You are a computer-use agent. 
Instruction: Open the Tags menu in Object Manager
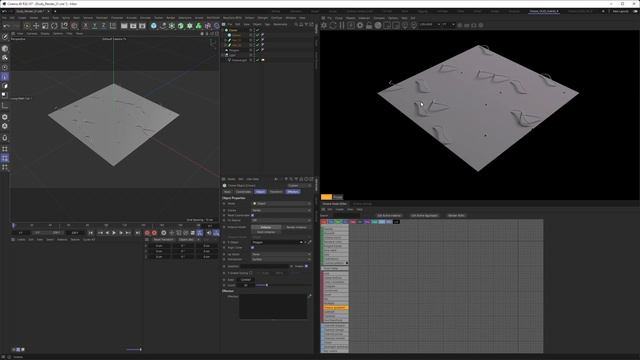(x=267, y=24)
